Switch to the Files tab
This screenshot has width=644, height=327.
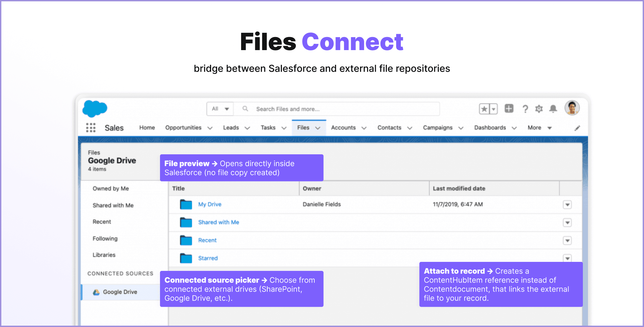point(303,127)
